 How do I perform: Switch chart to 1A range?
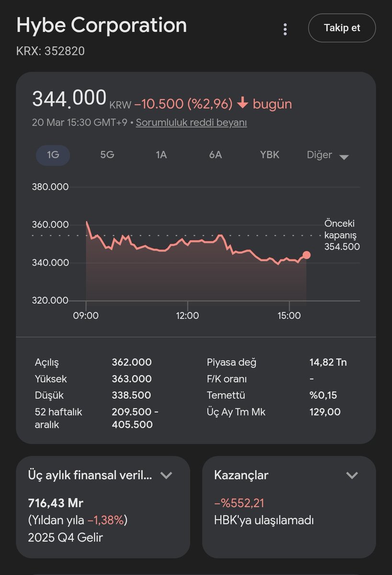tap(161, 155)
